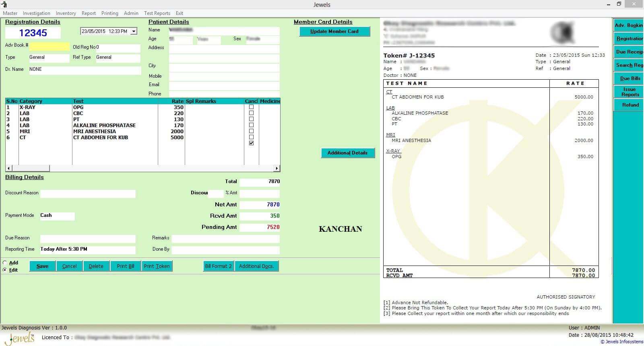The width and height of the screenshot is (644, 346).
Task: Click the Refund sidebar button
Action: [630, 105]
